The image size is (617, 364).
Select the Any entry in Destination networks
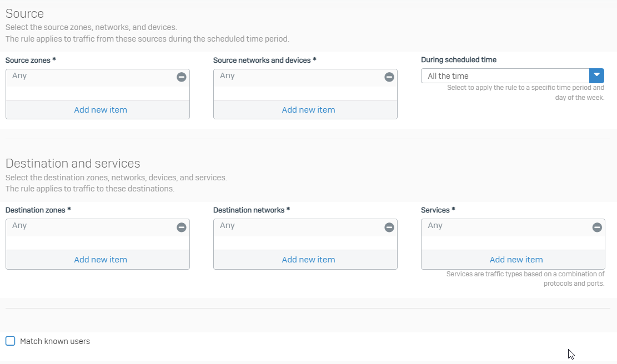tap(228, 226)
